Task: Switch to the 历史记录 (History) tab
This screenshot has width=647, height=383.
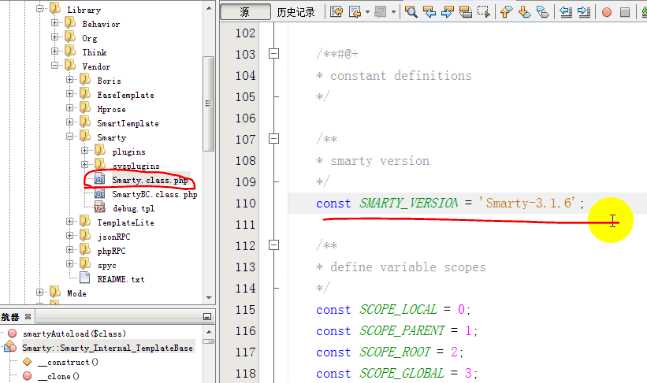Action: point(296,12)
